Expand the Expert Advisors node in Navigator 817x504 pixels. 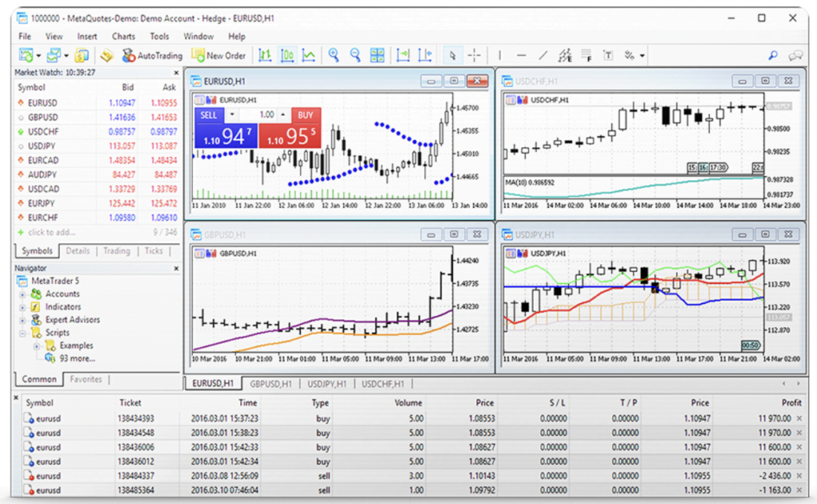(22, 321)
